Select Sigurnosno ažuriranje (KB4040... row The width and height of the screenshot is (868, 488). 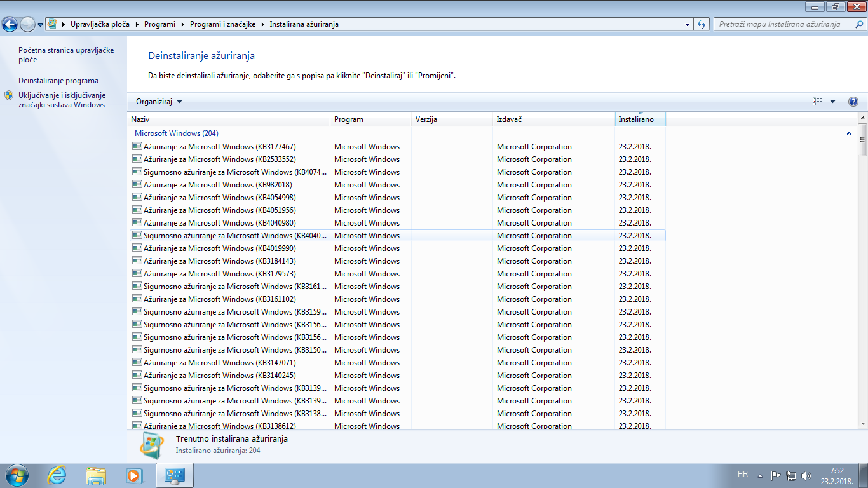398,235
